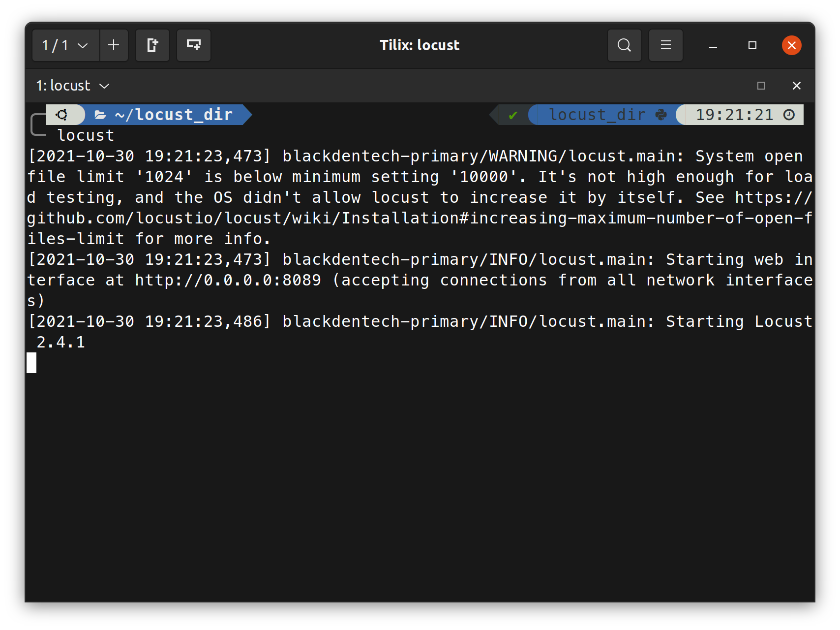
Task: Maximize the locust terminal pane
Action: [x=761, y=86]
